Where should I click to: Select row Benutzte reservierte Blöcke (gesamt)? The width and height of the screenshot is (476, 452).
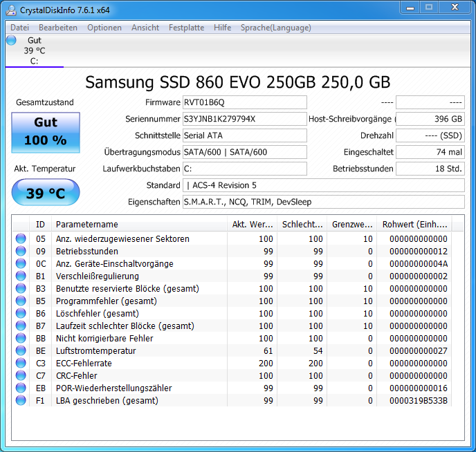point(232,289)
